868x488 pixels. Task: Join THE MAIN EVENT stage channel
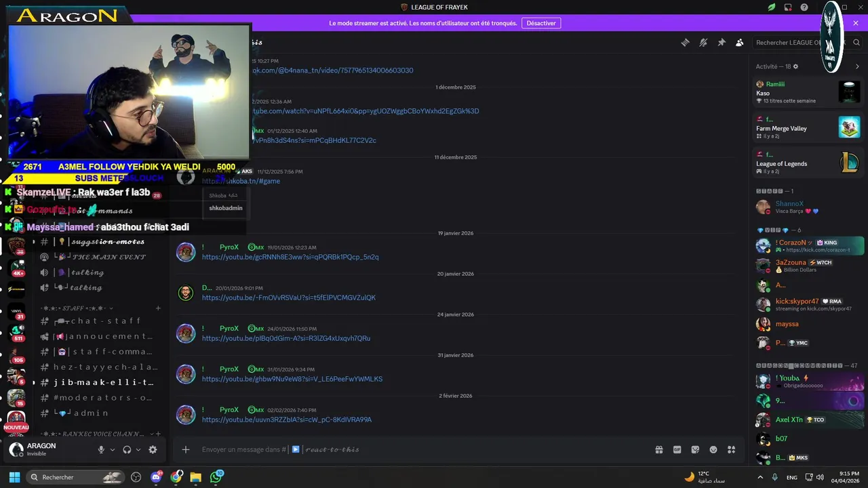coord(100,257)
